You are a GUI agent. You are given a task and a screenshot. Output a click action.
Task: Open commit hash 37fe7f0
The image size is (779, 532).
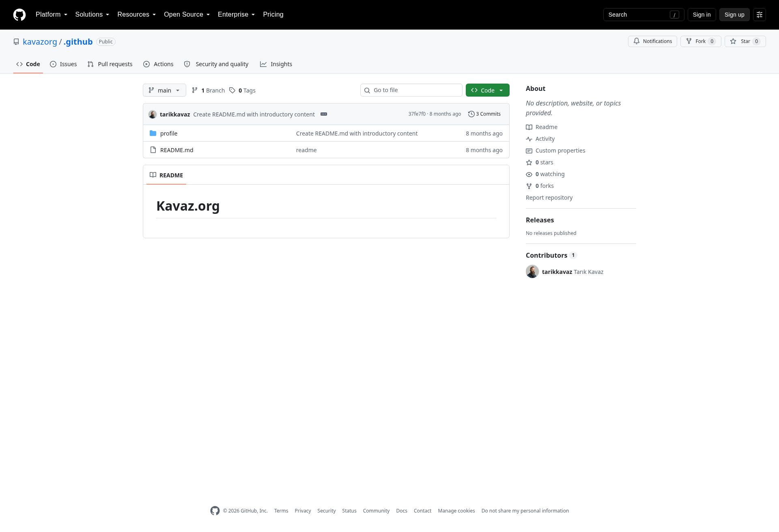click(417, 114)
